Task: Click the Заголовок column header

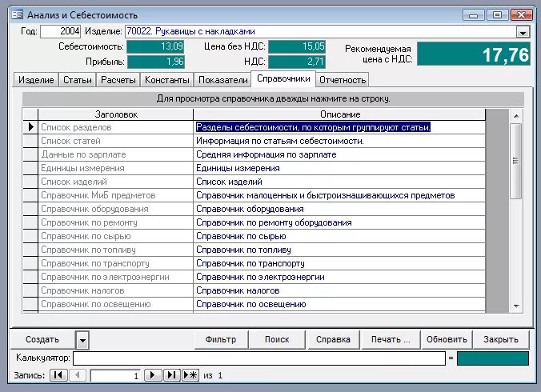Action: pos(116,114)
